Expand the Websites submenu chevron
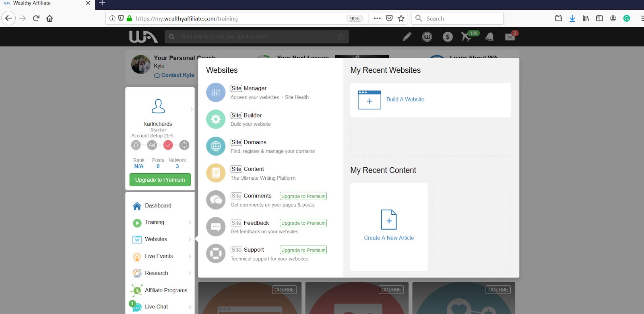644x314 pixels. point(190,239)
